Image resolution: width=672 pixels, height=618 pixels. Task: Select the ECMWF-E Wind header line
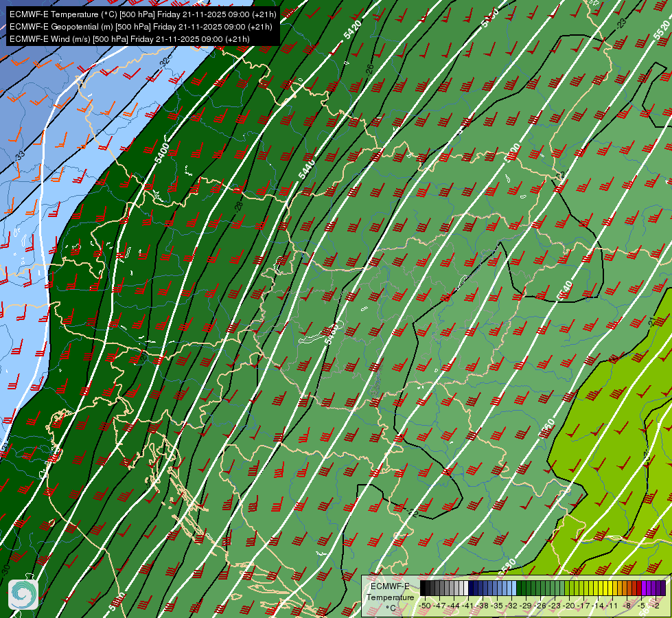pyautogui.click(x=130, y=39)
